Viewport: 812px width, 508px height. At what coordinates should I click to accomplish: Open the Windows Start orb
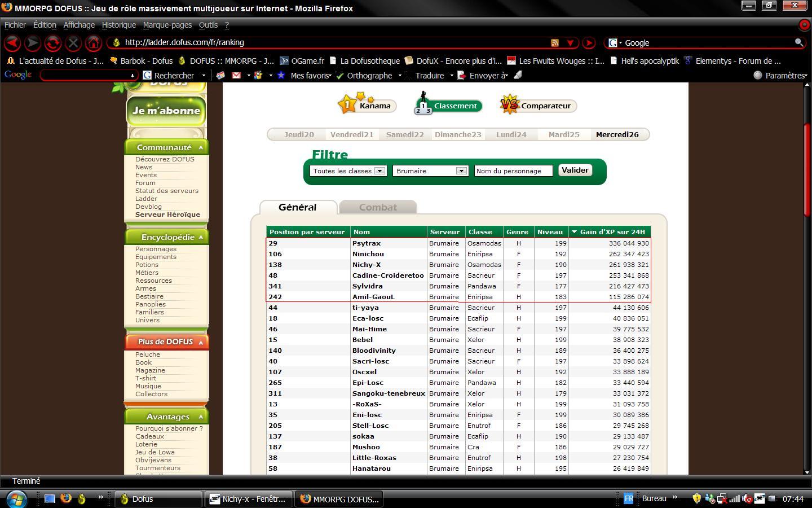tap(16, 499)
